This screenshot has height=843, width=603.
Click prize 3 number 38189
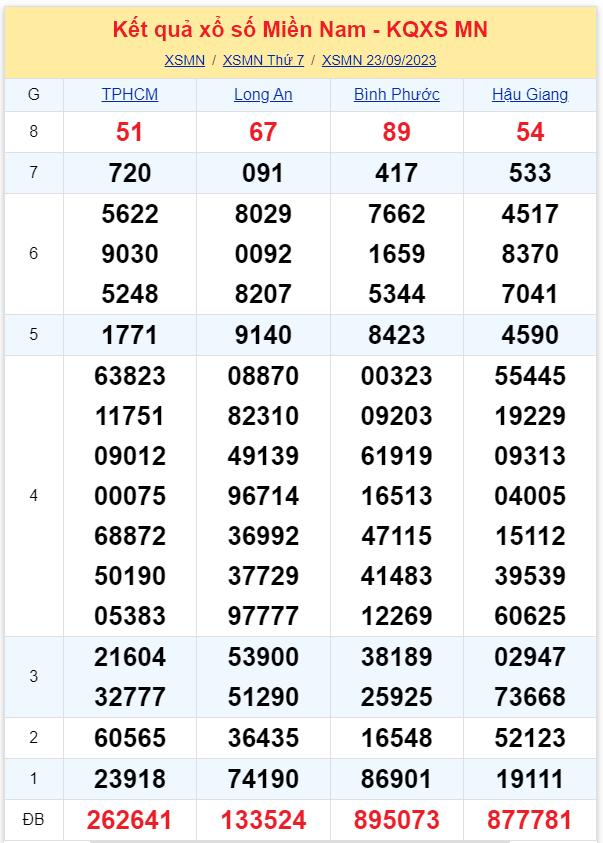[x=397, y=657]
